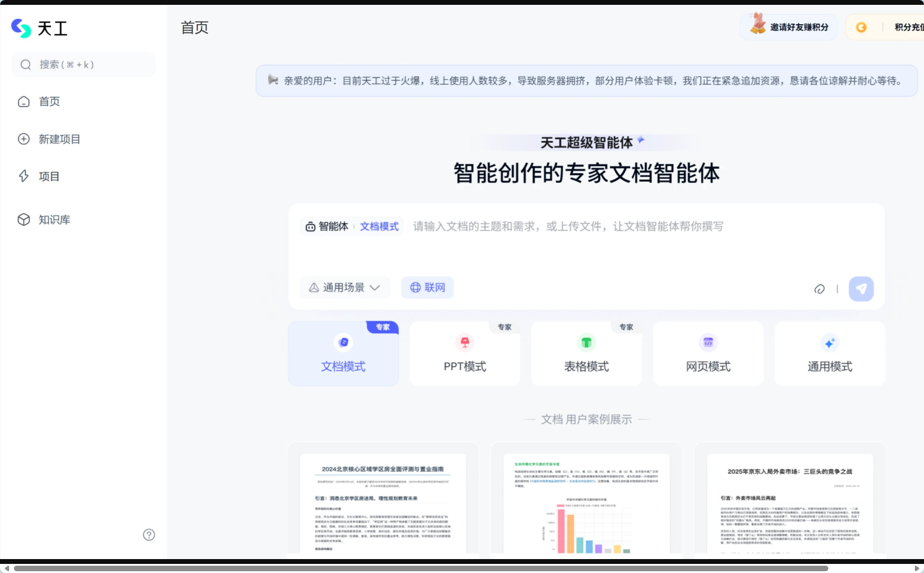
Task: Click the plus-circle icon for 新建项目
Action: click(x=24, y=139)
